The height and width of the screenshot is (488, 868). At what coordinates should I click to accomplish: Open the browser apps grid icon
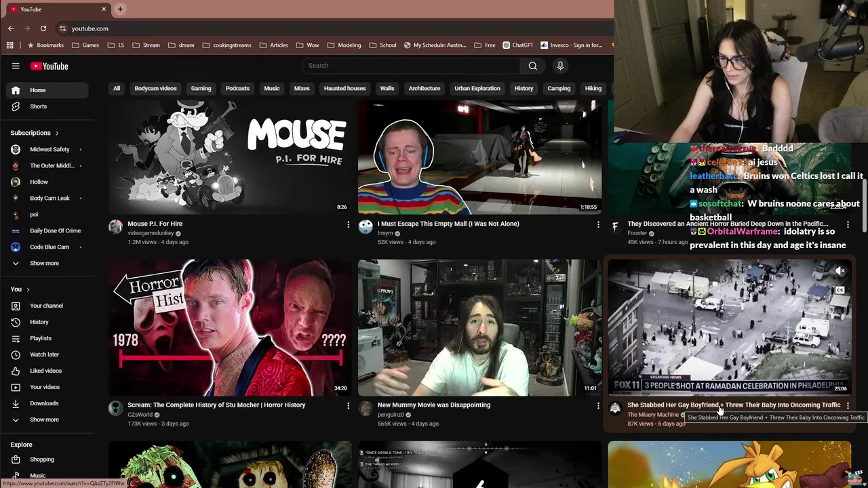tap(10, 45)
